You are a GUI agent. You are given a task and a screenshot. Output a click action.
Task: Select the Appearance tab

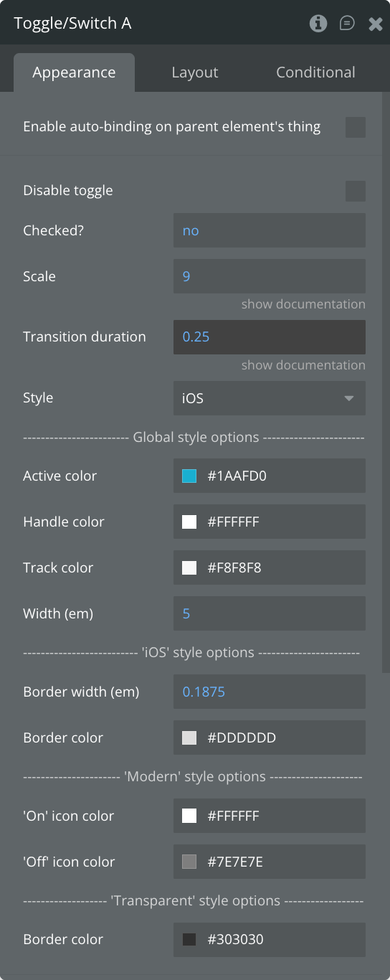[x=74, y=72]
